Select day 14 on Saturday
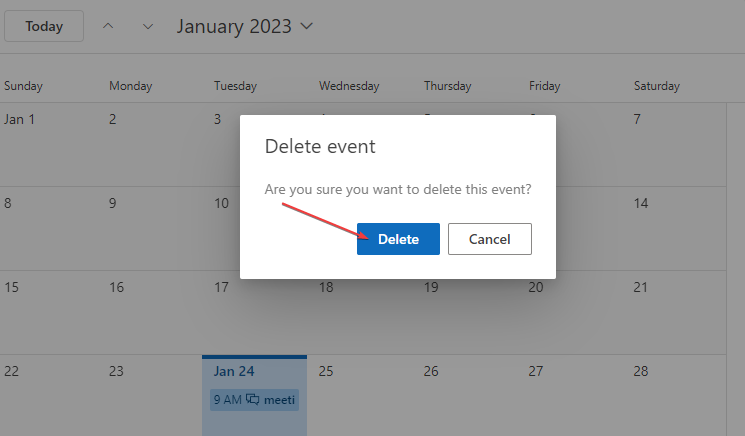745x436 pixels. pos(641,203)
